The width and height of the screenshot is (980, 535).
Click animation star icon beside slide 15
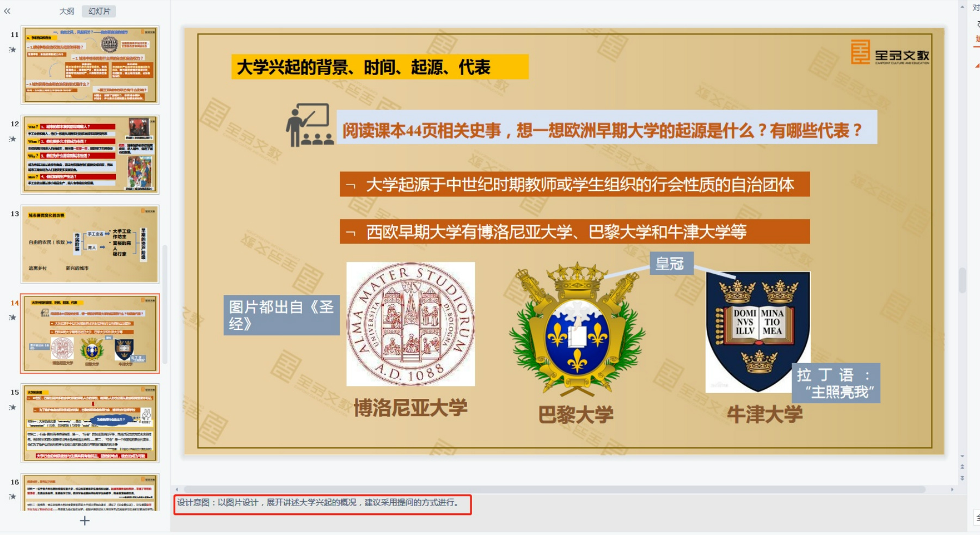click(13, 407)
